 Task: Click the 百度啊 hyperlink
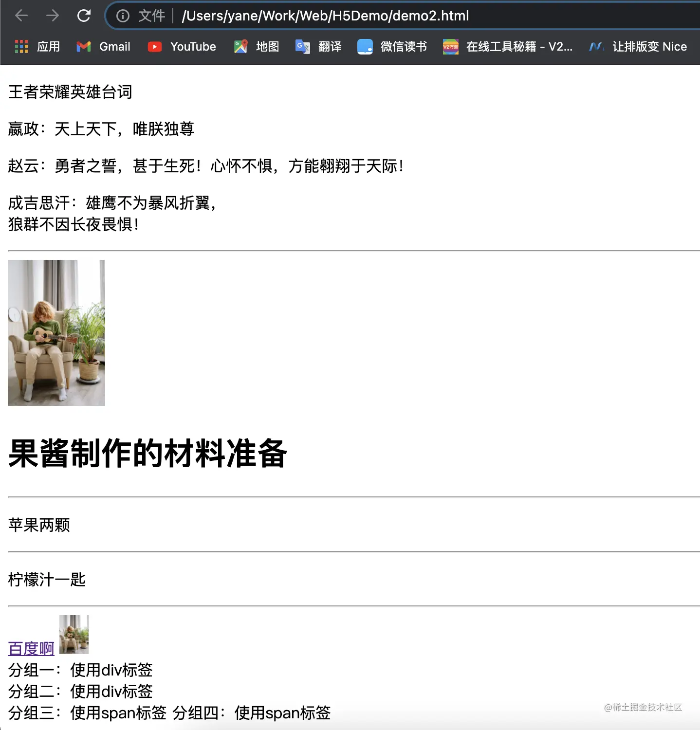click(31, 648)
